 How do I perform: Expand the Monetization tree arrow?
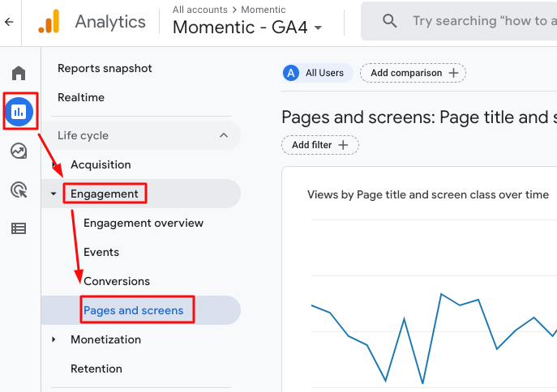click(x=54, y=339)
